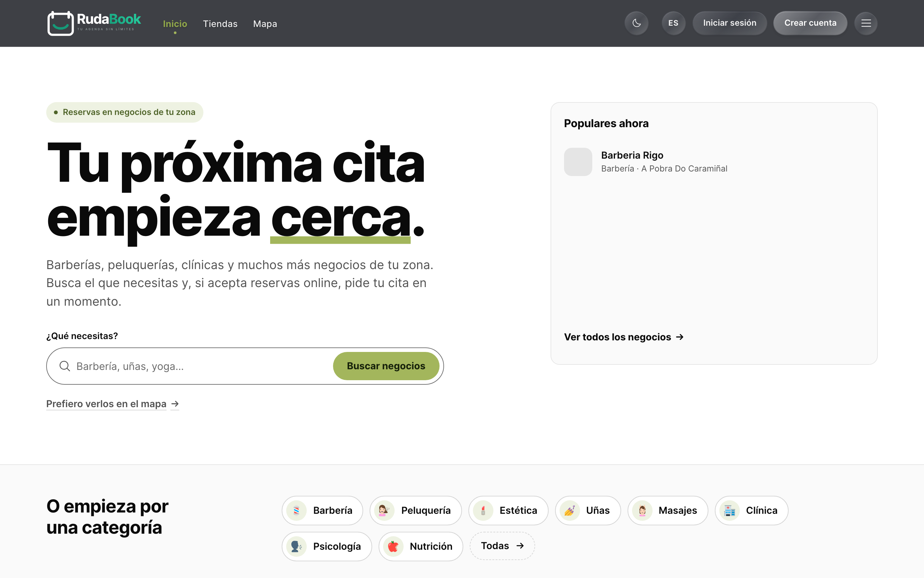Click 'Barbería · A Pobra Do Caramiñal' subtitle
This screenshot has height=578, width=924.
[x=664, y=169]
